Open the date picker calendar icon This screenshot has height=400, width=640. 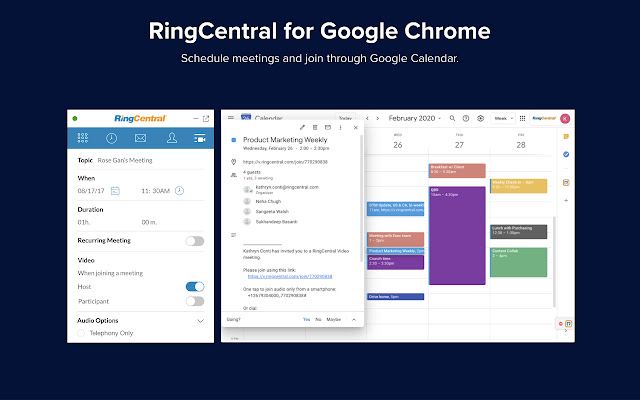coord(115,191)
